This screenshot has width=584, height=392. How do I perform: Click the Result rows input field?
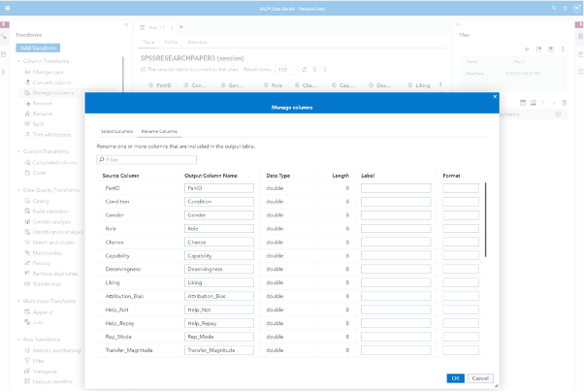(286, 69)
